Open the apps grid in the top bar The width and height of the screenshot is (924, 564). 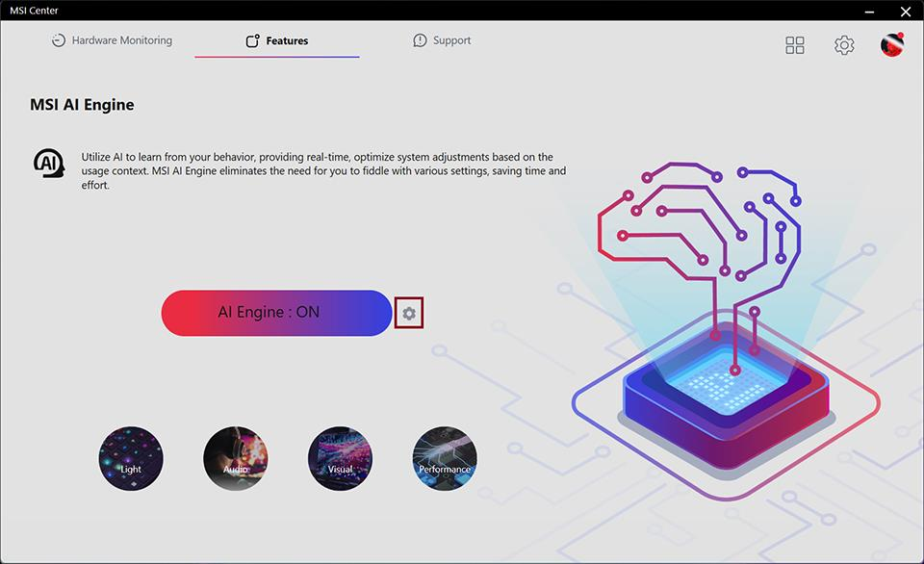794,44
